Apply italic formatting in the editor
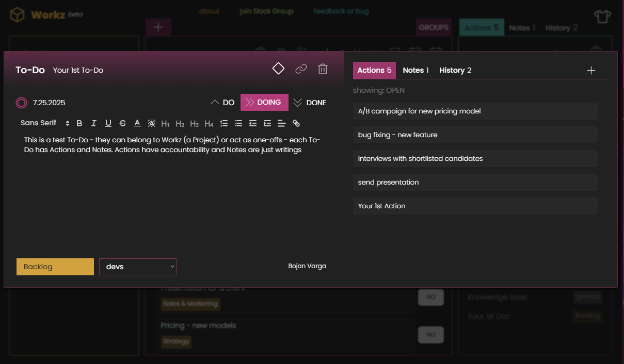The width and height of the screenshot is (624, 364). click(x=93, y=123)
